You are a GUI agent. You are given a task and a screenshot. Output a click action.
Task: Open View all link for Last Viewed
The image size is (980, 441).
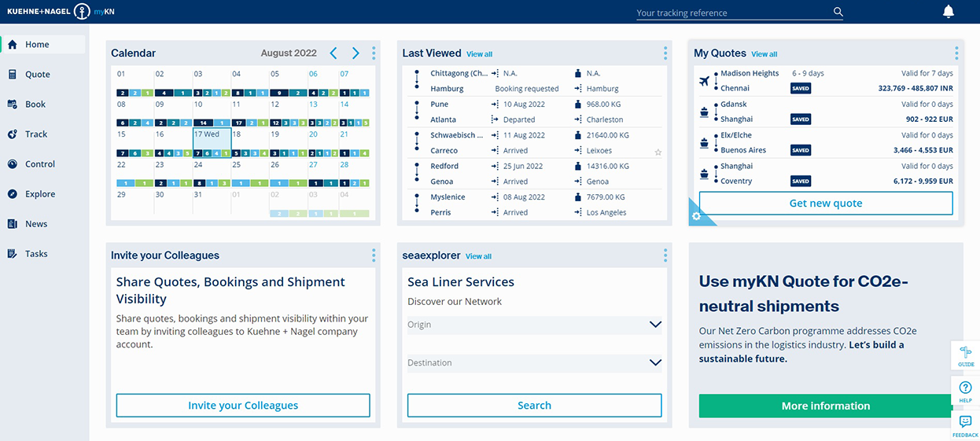tap(479, 54)
